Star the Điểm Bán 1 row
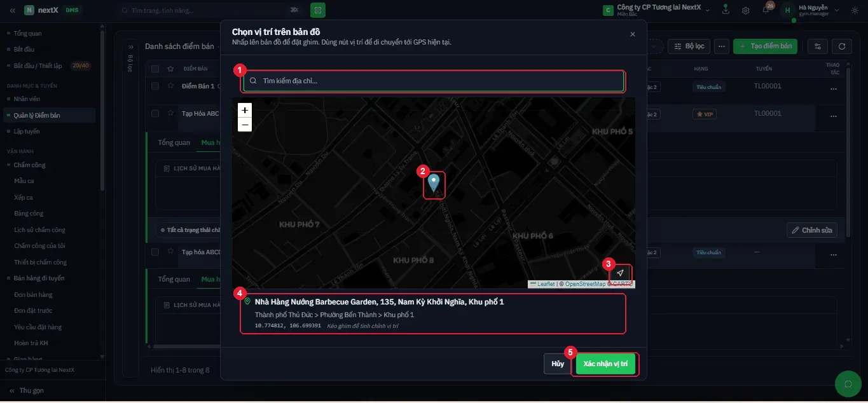868x403 pixels. click(170, 86)
